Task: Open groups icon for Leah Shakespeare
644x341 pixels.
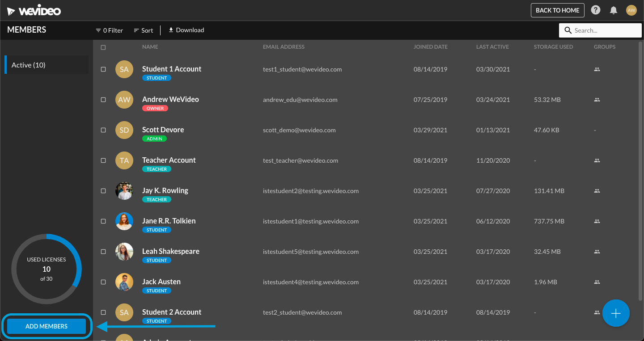Action: tap(597, 252)
